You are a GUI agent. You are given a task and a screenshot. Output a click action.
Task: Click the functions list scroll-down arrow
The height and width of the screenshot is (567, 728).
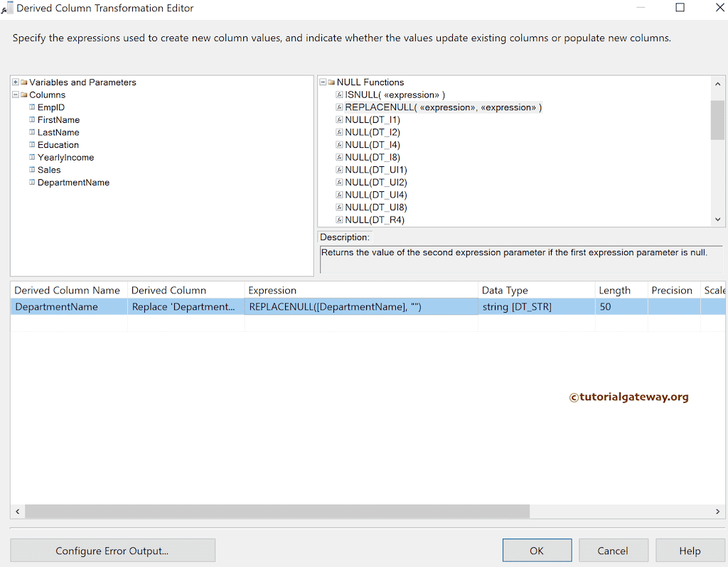coord(717,220)
